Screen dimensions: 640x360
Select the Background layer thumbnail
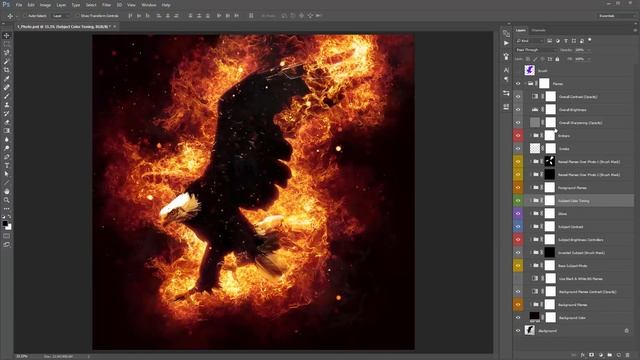[x=529, y=330]
